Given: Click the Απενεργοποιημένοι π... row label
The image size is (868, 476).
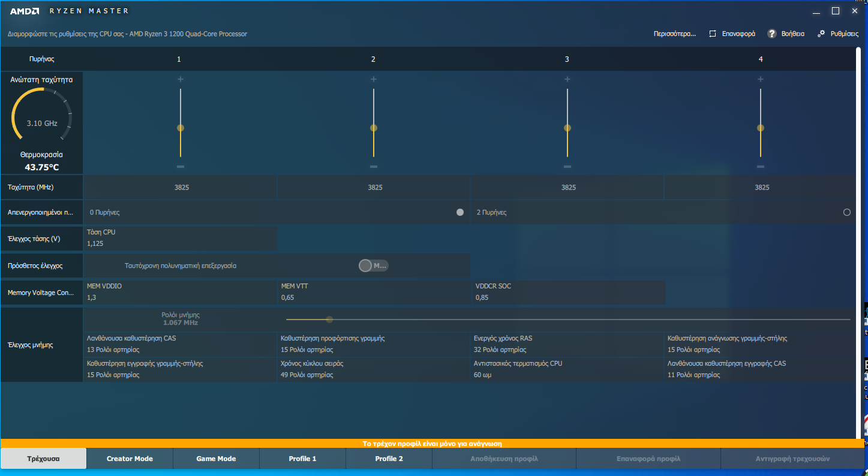Looking at the screenshot, I should click(x=41, y=212).
